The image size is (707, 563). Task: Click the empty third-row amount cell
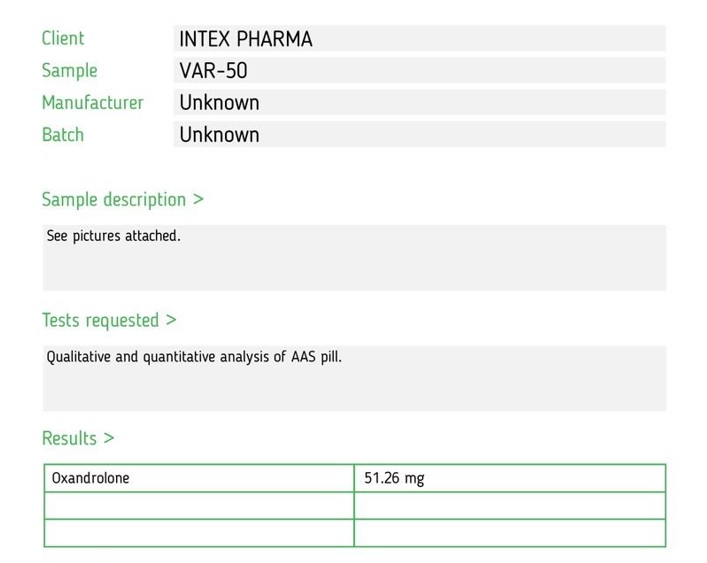(510, 533)
